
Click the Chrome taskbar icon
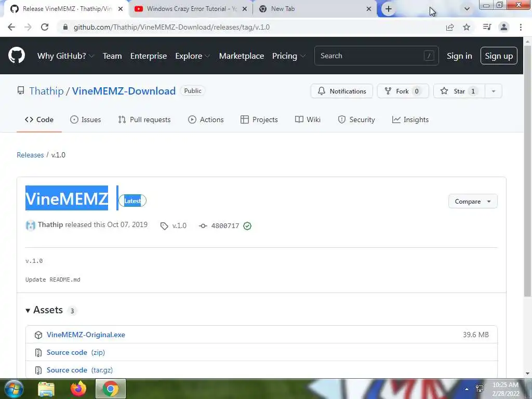pyautogui.click(x=111, y=389)
